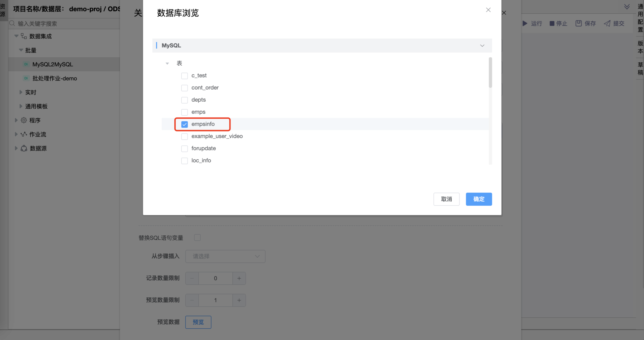Click the data source icon
Screen dimensions: 644x340
[x=24, y=148]
